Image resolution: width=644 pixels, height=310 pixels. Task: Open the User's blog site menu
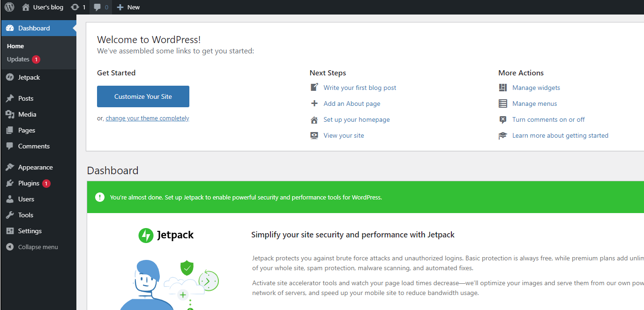tap(42, 7)
